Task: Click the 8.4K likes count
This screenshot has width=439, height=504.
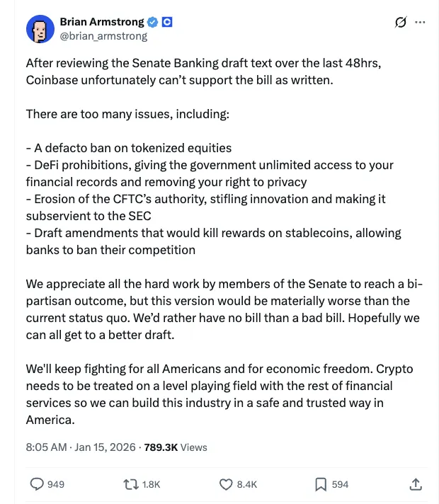Action: coord(247,484)
